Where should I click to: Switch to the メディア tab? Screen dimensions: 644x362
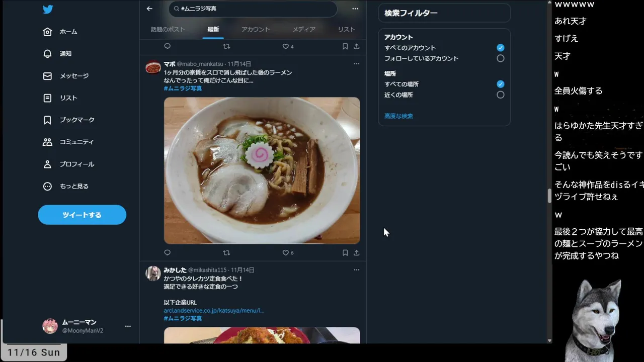[304, 29]
